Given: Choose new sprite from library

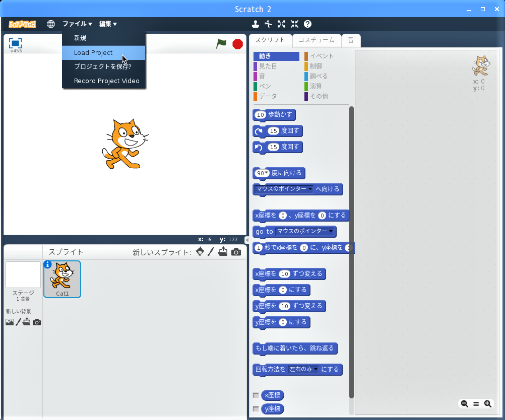Looking at the screenshot, I should (200, 251).
